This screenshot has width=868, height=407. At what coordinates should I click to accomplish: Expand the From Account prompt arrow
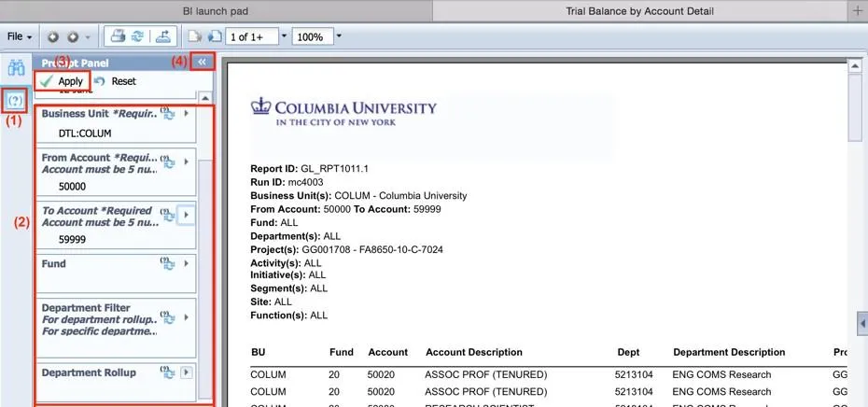(187, 161)
